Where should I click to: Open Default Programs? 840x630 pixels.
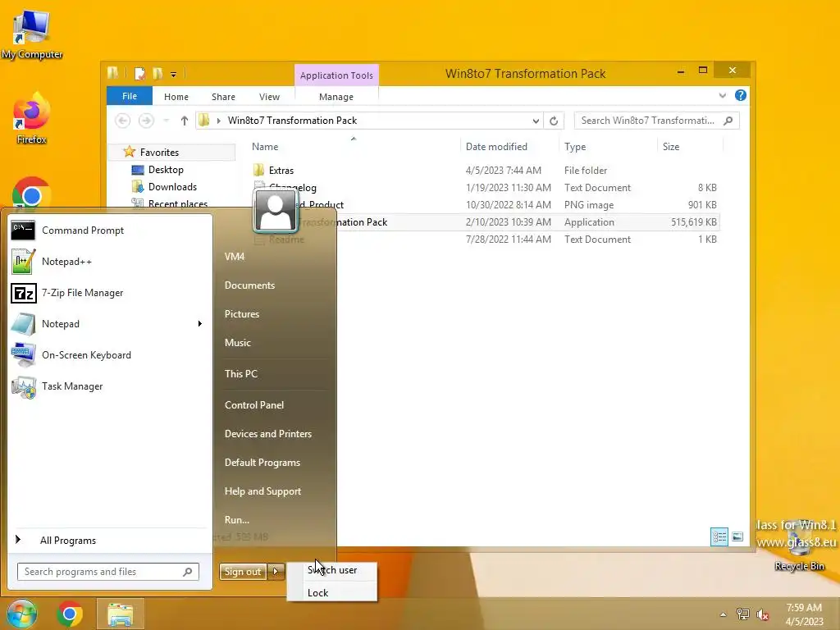262,463
